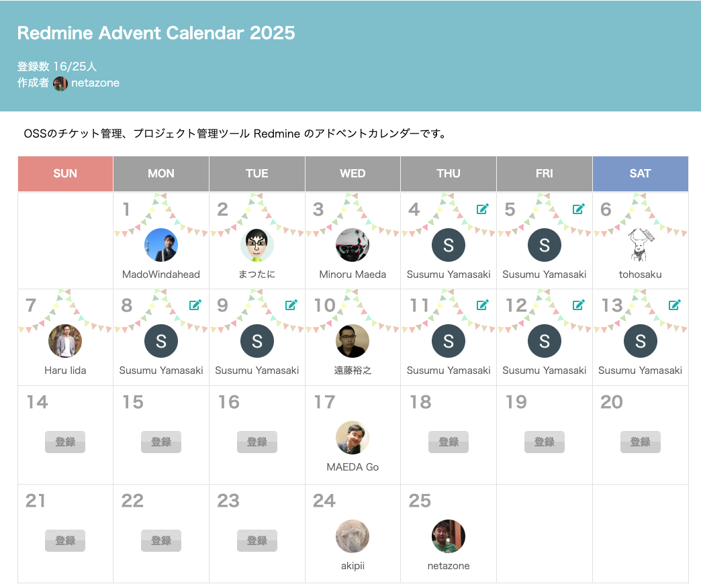
Task: Open tohosaku's sketch avatar on day 6
Action: click(640, 245)
